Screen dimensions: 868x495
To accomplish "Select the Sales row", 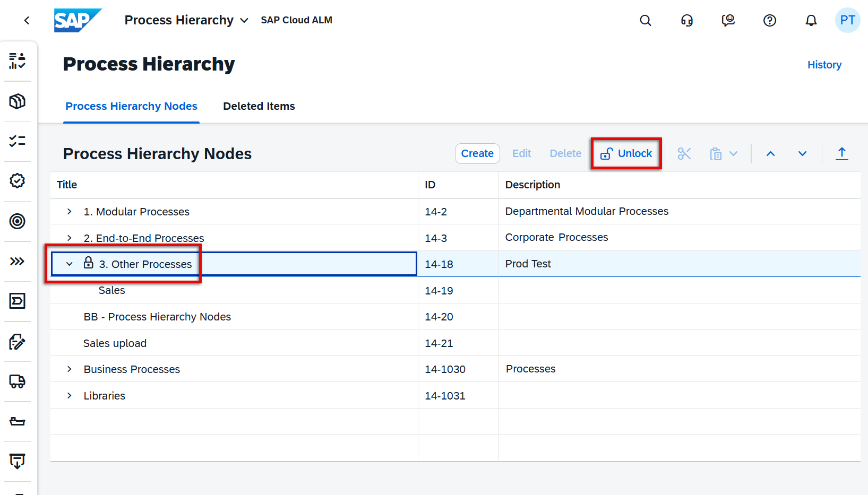I will (x=456, y=290).
